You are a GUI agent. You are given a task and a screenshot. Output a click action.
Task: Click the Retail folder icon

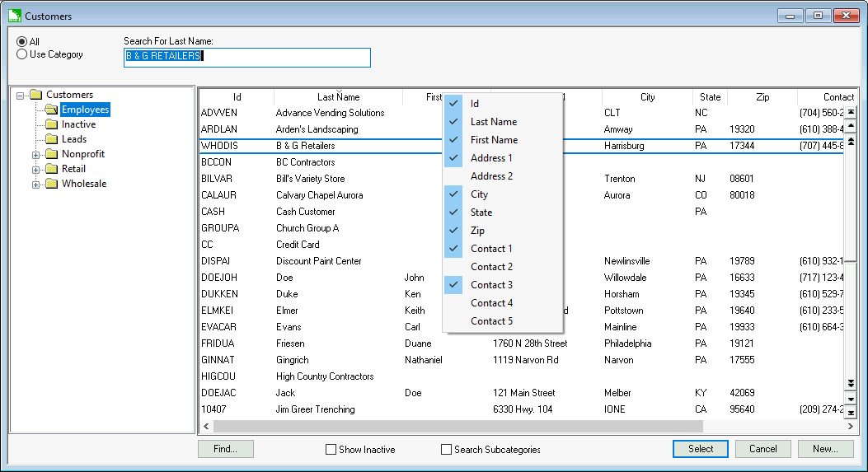pos(51,169)
